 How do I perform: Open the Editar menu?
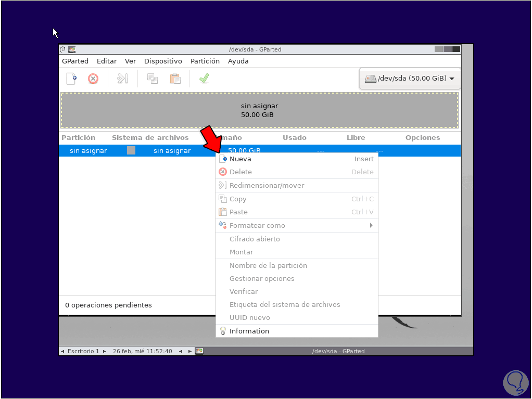click(x=107, y=61)
